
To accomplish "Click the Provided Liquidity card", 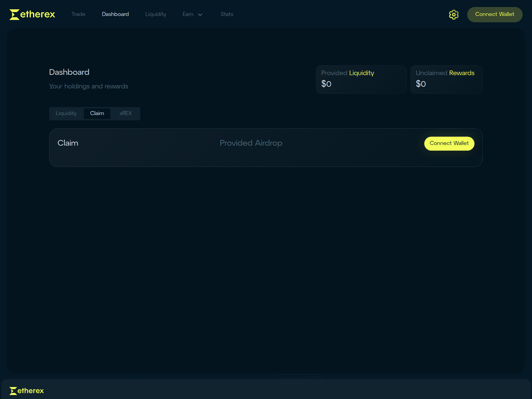I will [361, 79].
